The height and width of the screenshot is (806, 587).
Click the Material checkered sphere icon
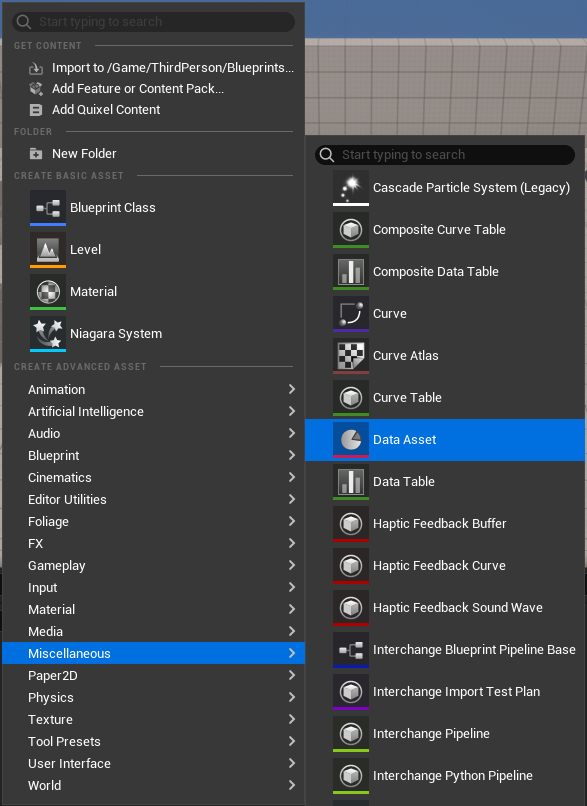click(x=48, y=291)
